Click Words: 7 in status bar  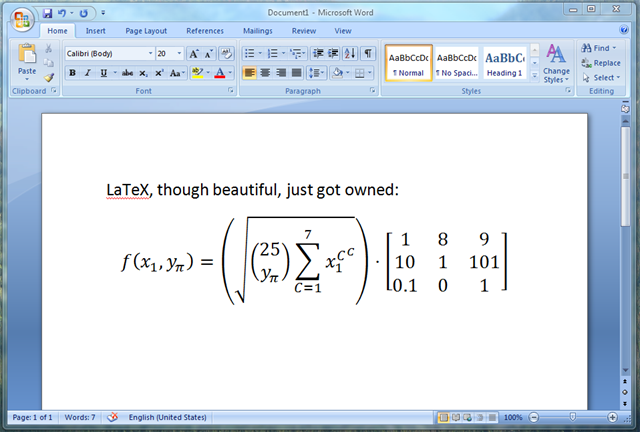(80, 417)
